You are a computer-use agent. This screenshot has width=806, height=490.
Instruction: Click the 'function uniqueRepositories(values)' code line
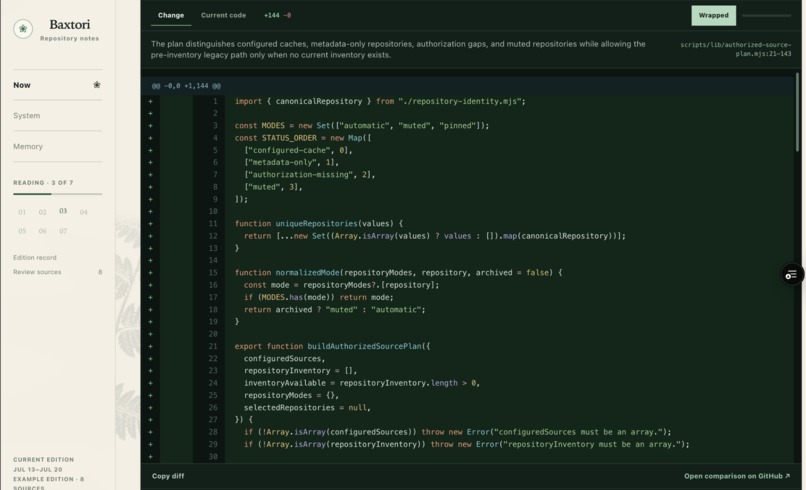pyautogui.click(x=319, y=224)
